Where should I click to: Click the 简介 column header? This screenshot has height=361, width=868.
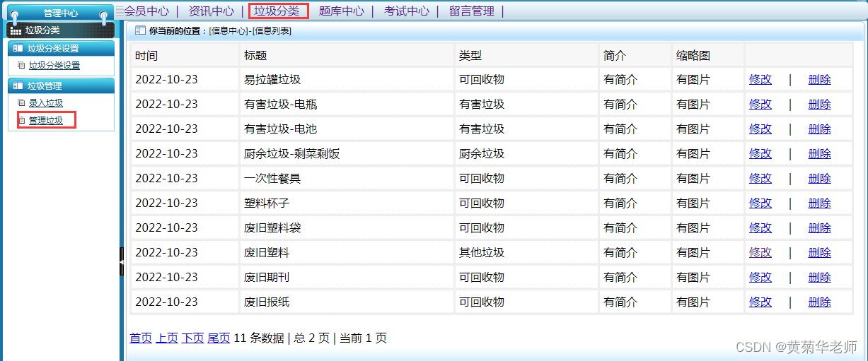pyautogui.click(x=635, y=56)
